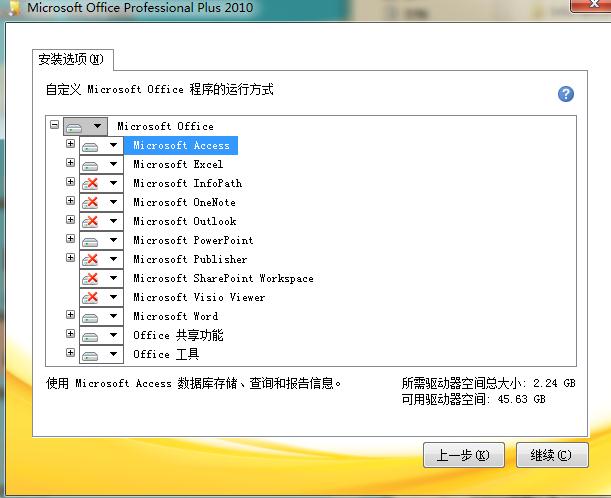This screenshot has width=611, height=498.
Task: Select Microsoft Office root label
Action: click(166, 126)
